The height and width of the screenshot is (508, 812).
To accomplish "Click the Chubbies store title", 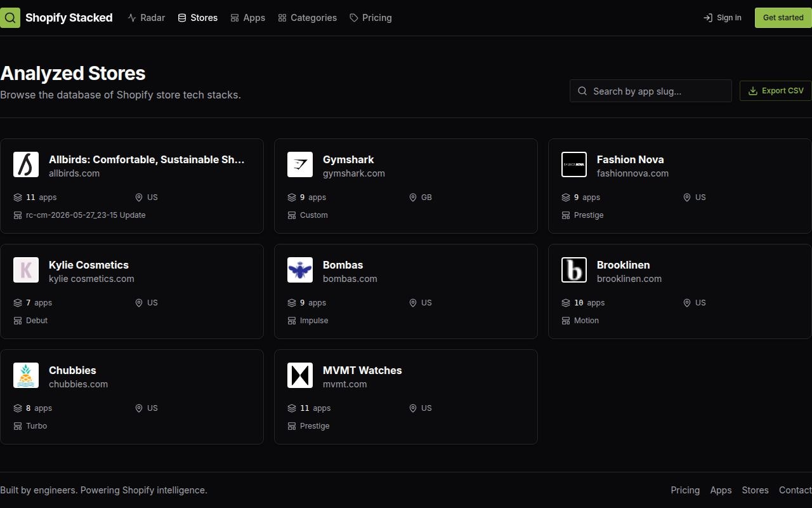I will (x=72, y=370).
